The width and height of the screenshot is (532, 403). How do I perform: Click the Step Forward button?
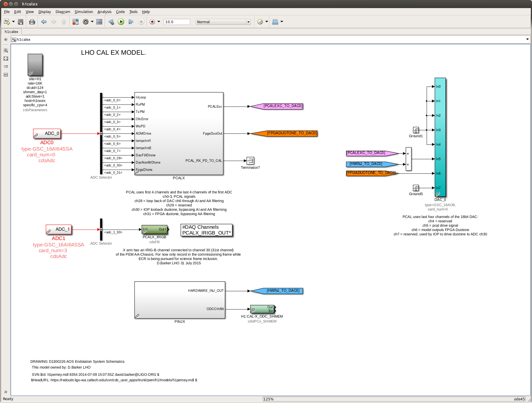click(131, 22)
